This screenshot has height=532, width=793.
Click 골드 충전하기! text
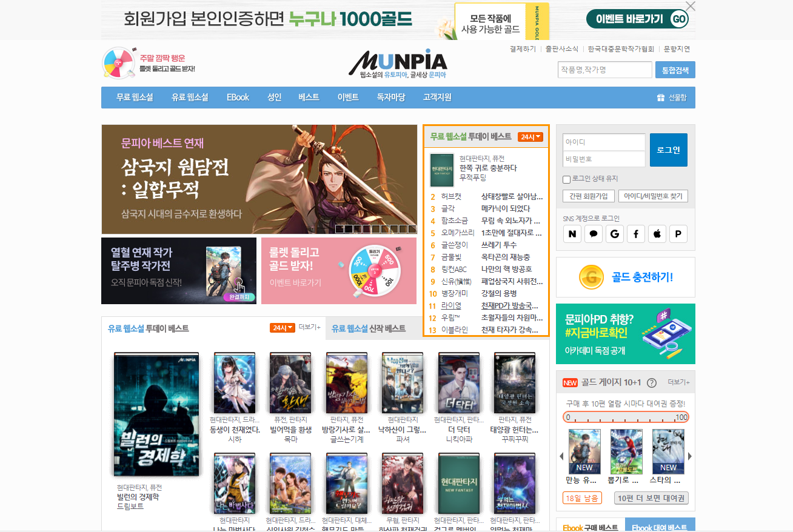click(x=642, y=278)
